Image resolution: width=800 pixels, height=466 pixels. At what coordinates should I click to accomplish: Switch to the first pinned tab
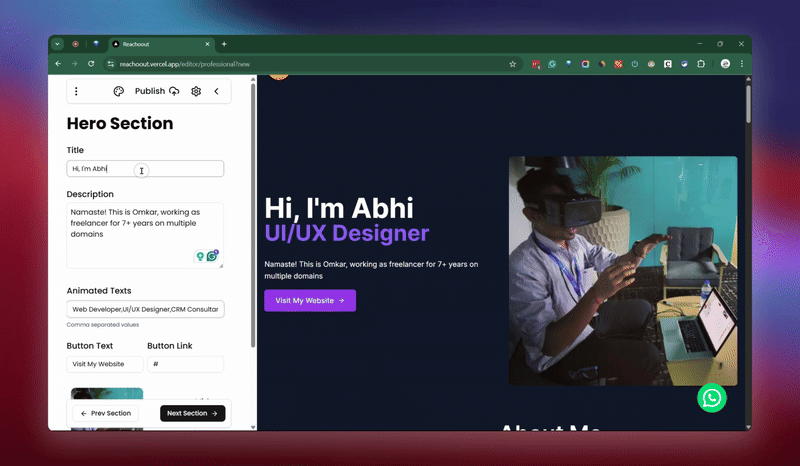[x=76, y=44]
